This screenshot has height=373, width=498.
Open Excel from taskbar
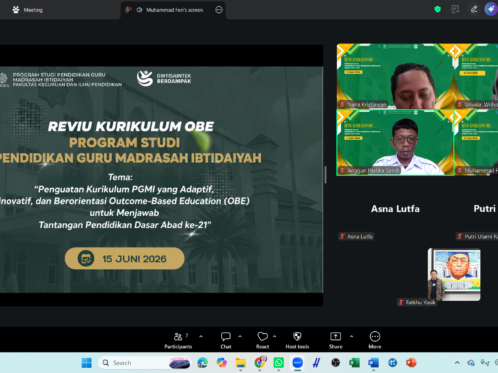pyautogui.click(x=354, y=363)
